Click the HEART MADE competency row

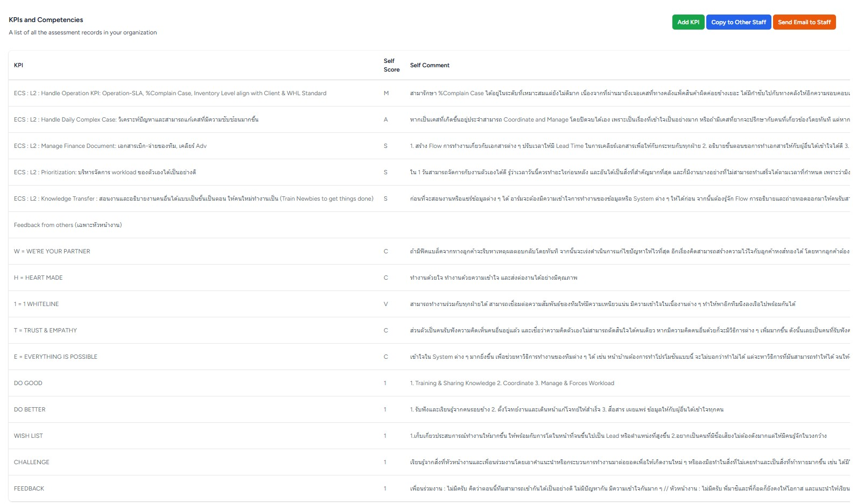point(38,278)
